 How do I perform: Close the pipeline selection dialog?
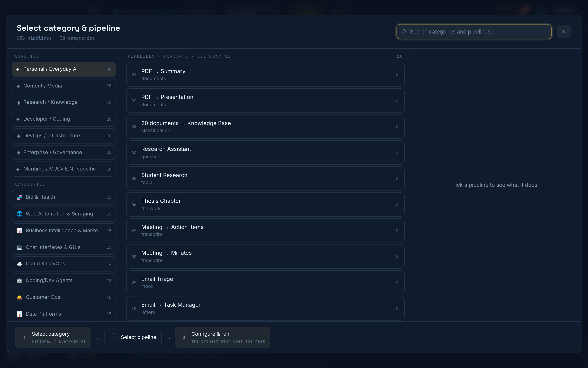pos(564,32)
